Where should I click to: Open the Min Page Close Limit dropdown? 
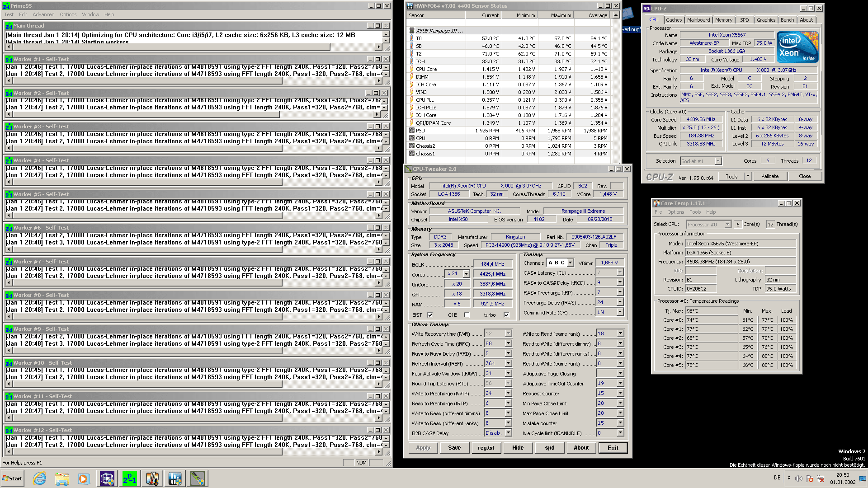tap(620, 403)
